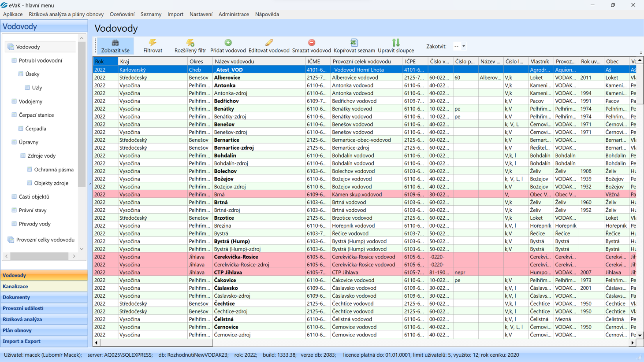This screenshot has width=644, height=362.
Task: Sort by Název vodovodu column header
Action: 259,62
